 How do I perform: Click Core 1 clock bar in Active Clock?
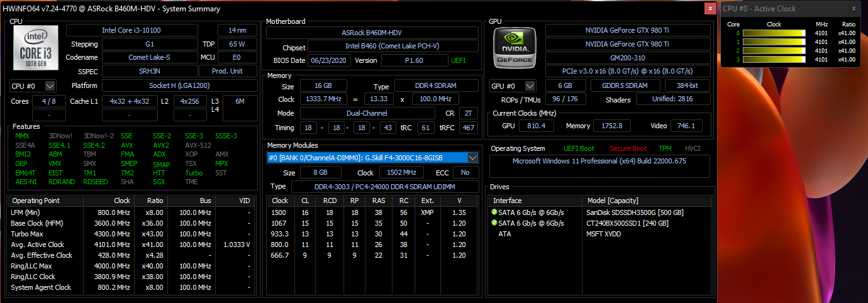coord(774,41)
